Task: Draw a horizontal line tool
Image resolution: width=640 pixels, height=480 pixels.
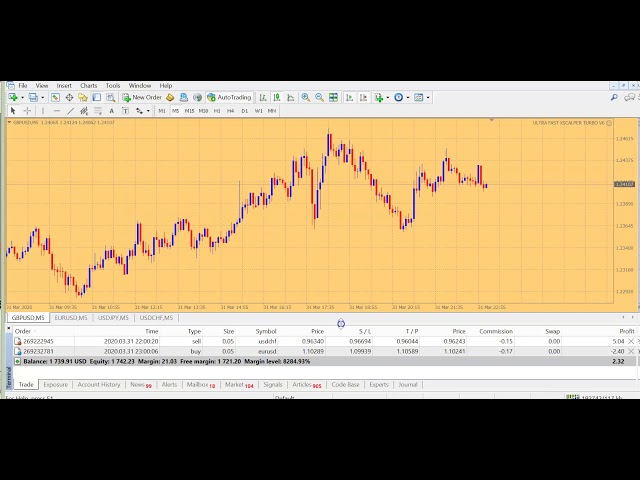Action: point(57,110)
